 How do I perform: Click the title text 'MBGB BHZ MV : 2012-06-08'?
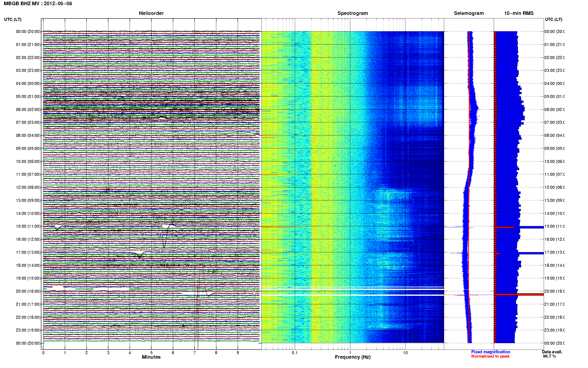(x=38, y=3)
